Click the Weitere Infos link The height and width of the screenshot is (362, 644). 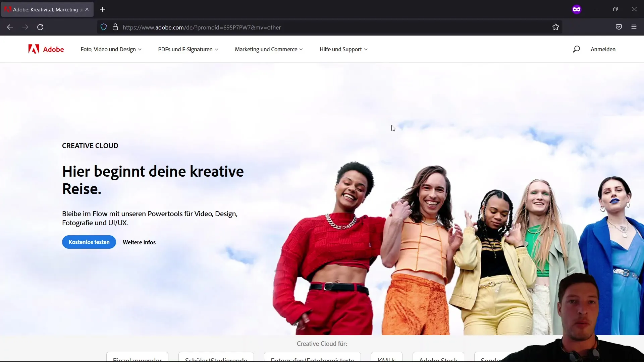pyautogui.click(x=139, y=242)
